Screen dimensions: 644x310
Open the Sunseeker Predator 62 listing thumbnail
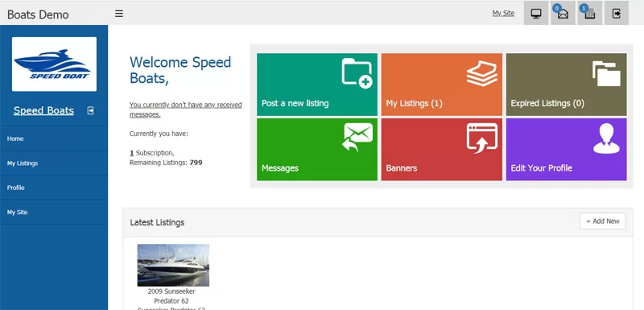[x=173, y=265]
